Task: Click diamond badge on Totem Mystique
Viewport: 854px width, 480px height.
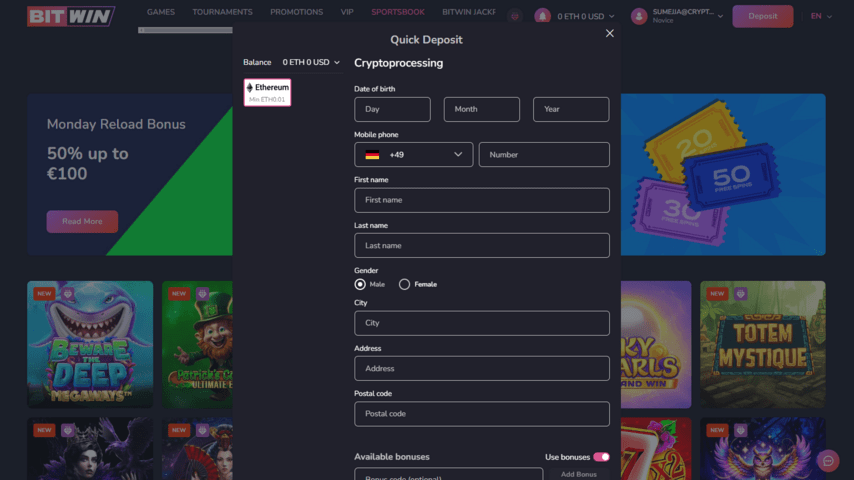Action: pos(740,294)
